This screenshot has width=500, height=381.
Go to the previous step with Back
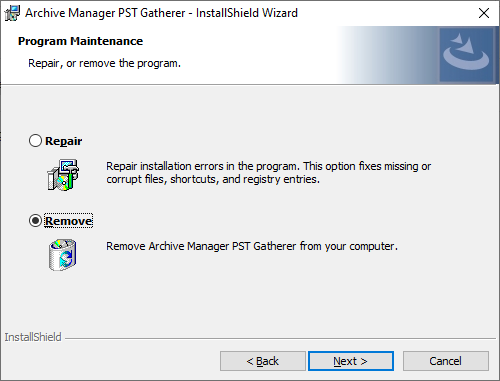pos(263,361)
